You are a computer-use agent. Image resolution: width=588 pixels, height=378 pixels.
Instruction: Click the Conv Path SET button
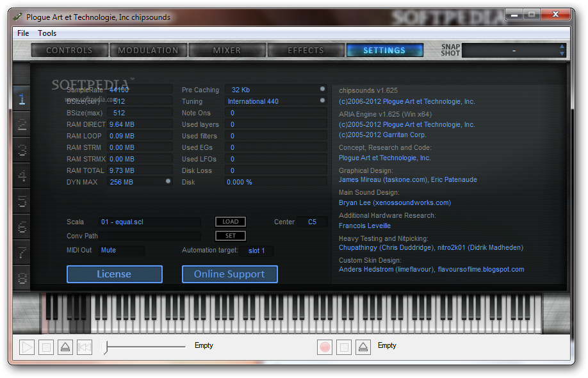coord(230,236)
